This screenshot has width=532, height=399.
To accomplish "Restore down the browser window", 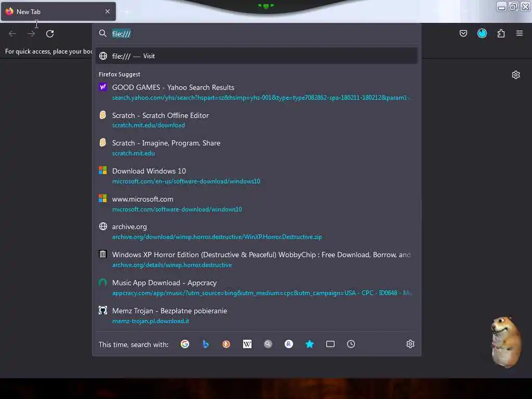I will coord(514,6).
